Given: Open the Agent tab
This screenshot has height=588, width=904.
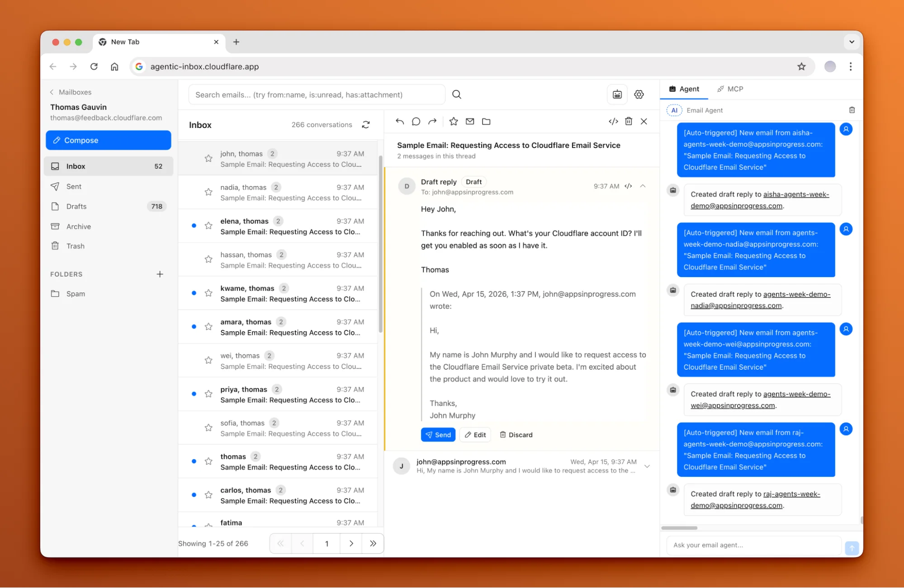Looking at the screenshot, I should (684, 89).
